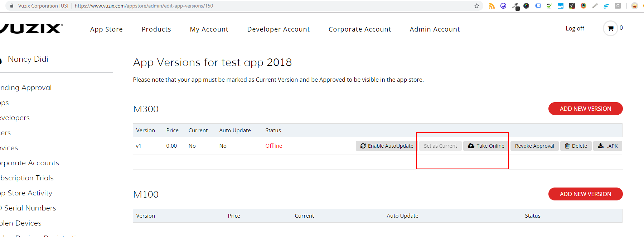Select the App Versions page heading
This screenshot has height=237, width=644.
(x=213, y=62)
